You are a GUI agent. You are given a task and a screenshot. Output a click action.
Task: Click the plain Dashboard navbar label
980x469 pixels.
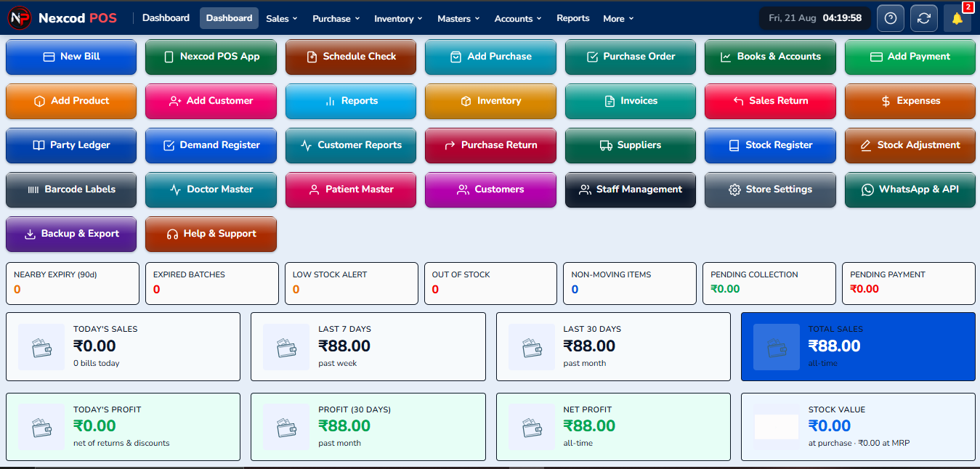point(166,18)
